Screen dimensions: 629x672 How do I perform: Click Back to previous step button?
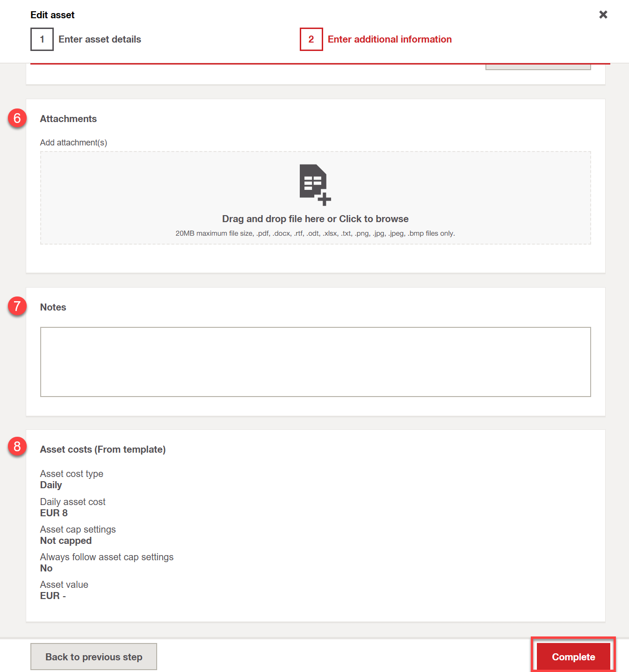(x=94, y=657)
